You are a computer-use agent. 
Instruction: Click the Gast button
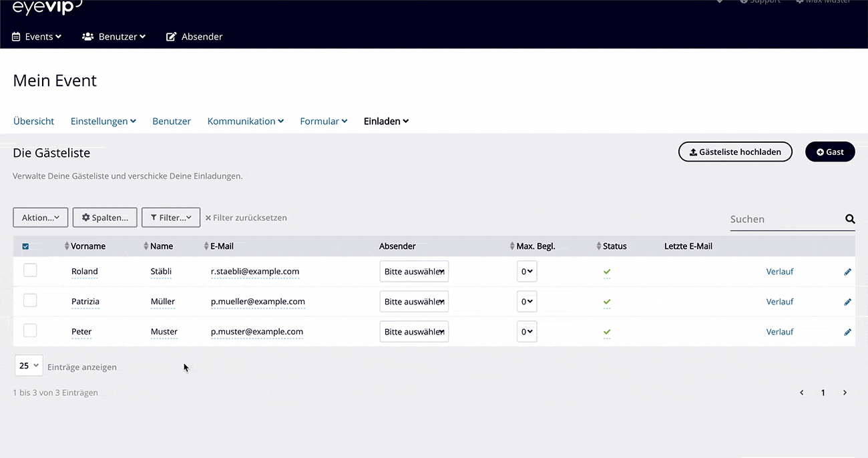tap(830, 152)
